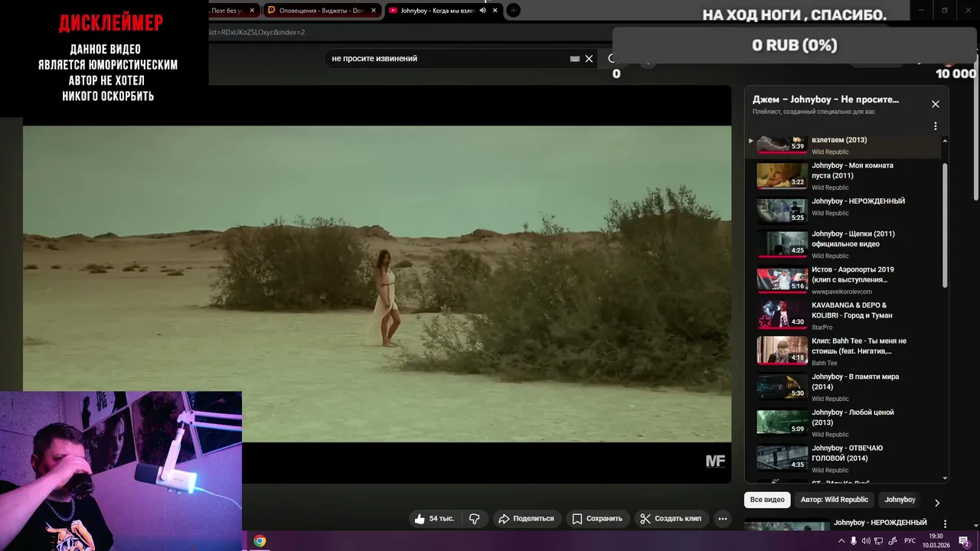Viewport: 980px width, 551px height.
Task: Open the notification center icon
Action: 964,541
